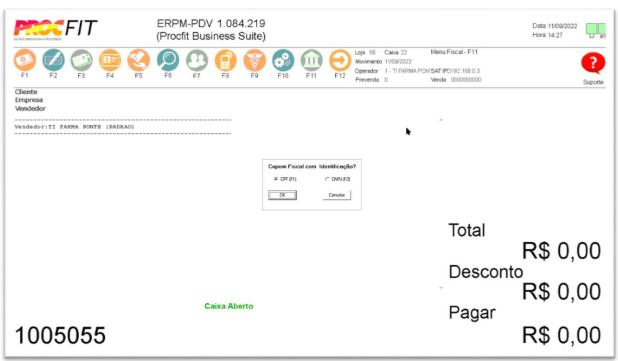
Task: Click the F1 cash money icon
Action: pos(25,60)
